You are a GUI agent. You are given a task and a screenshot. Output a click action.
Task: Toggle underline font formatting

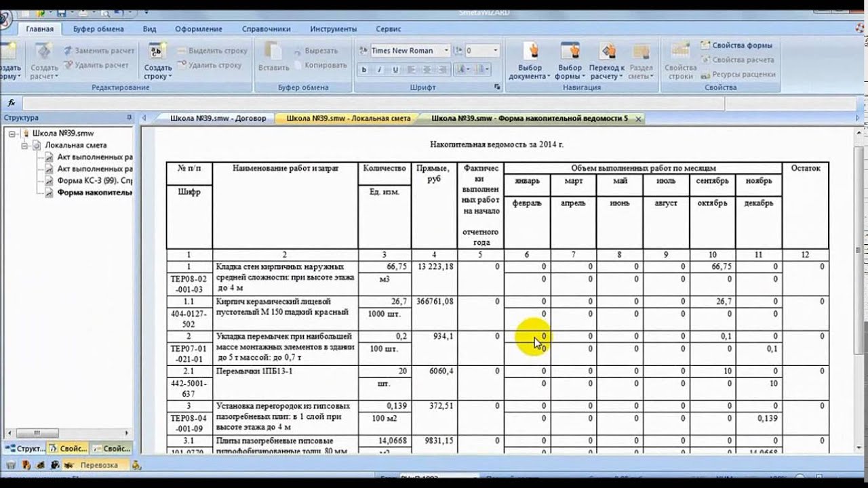coord(395,70)
